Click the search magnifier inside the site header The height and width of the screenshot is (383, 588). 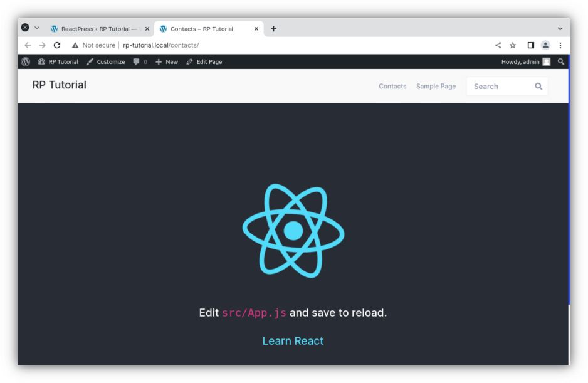point(538,86)
